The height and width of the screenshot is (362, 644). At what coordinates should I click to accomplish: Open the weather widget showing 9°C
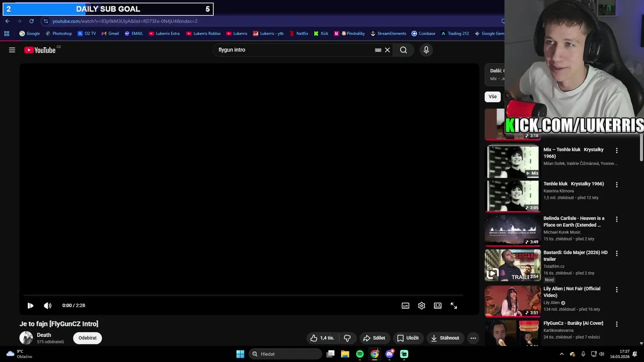(19, 354)
